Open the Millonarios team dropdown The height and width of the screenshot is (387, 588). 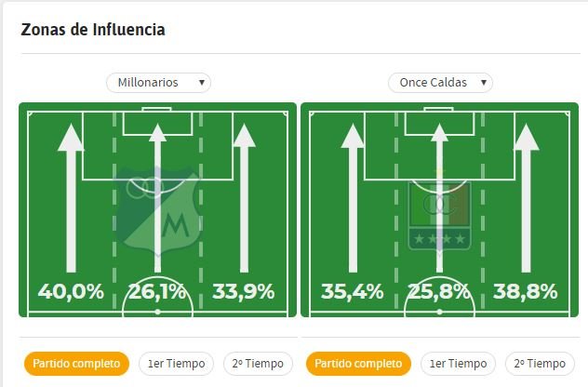(x=158, y=83)
